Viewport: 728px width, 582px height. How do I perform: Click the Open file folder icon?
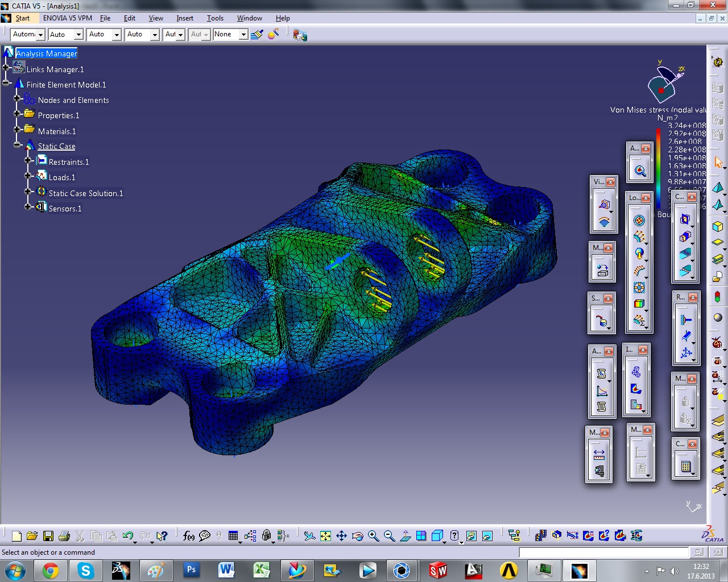pyautogui.click(x=32, y=536)
